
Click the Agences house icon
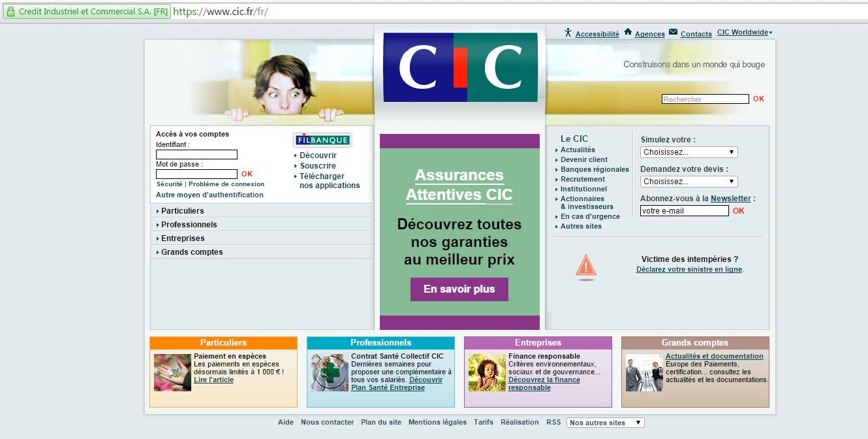click(628, 32)
